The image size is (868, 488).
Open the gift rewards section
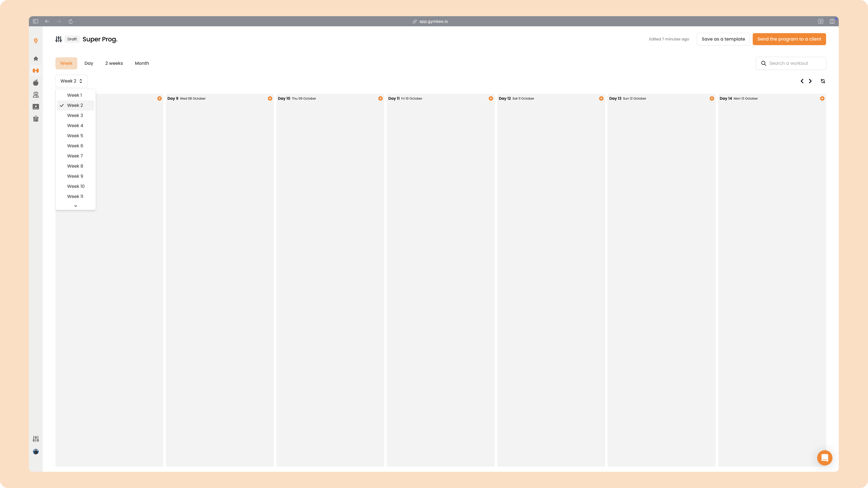tap(36, 119)
